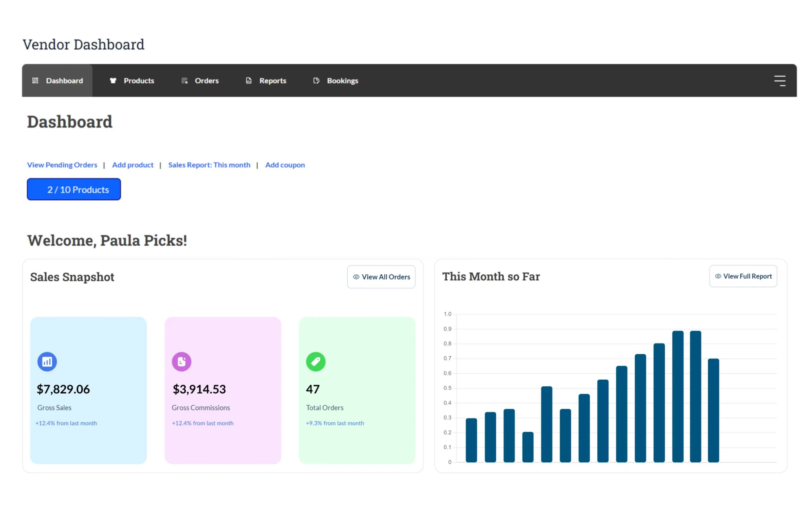The width and height of the screenshot is (812, 528).
Task: Switch to the Dashboard tab
Action: point(57,80)
